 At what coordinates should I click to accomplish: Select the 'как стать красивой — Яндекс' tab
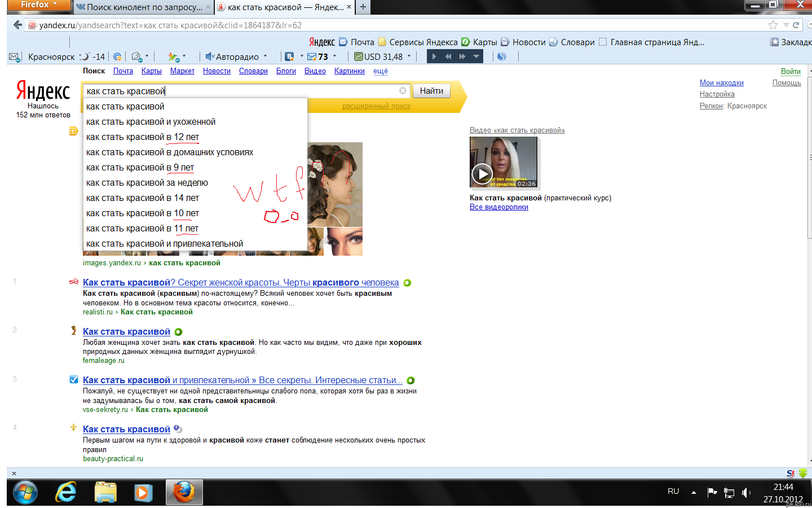pyautogui.click(x=284, y=7)
